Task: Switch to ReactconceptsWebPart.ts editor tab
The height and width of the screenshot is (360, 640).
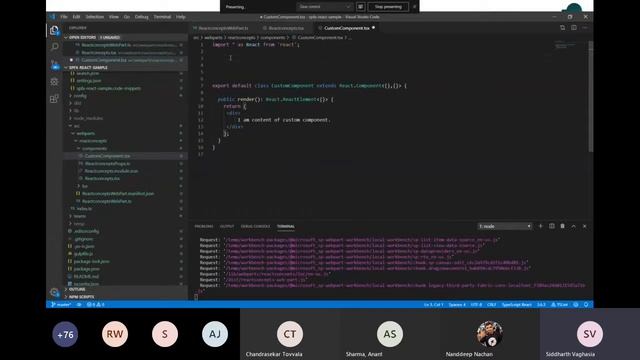Action: [x=224, y=28]
